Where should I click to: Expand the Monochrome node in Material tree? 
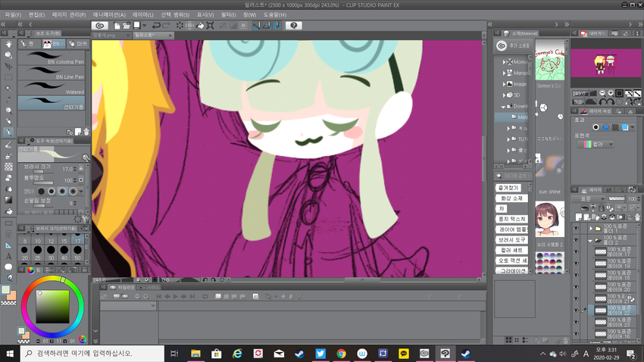click(x=504, y=62)
